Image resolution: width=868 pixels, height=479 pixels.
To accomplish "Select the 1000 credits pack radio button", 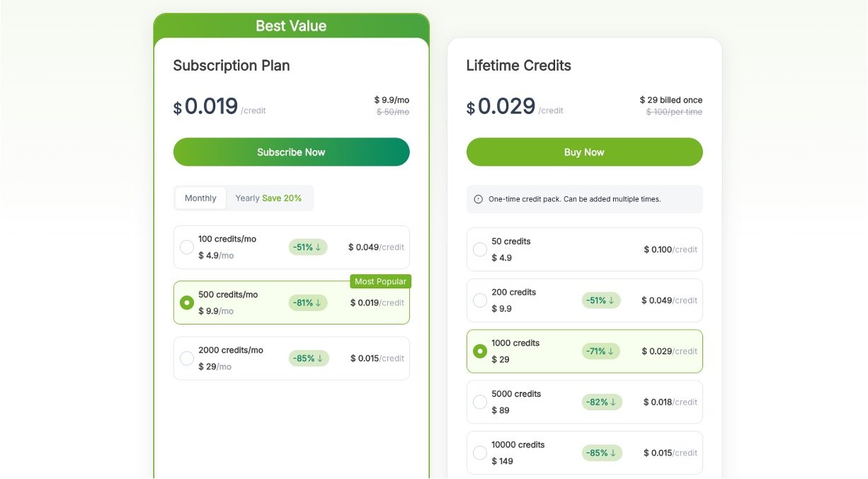I will tap(480, 351).
